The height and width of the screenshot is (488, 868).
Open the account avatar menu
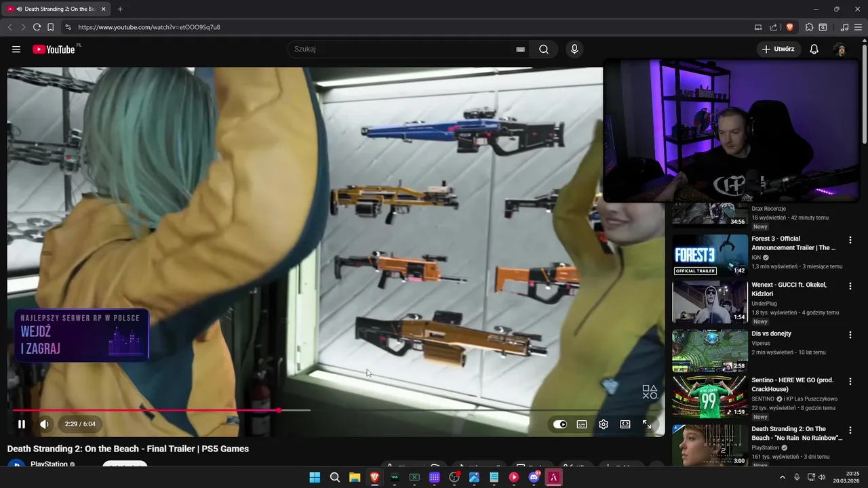tap(840, 49)
